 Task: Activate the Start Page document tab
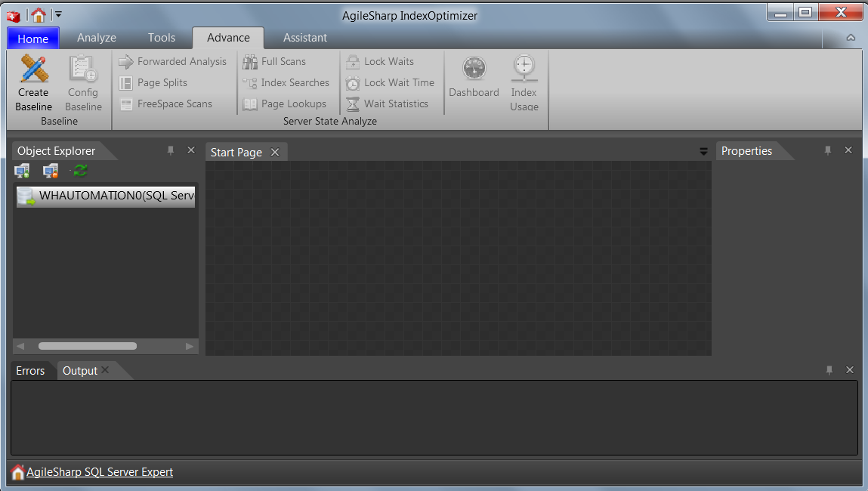tap(236, 153)
